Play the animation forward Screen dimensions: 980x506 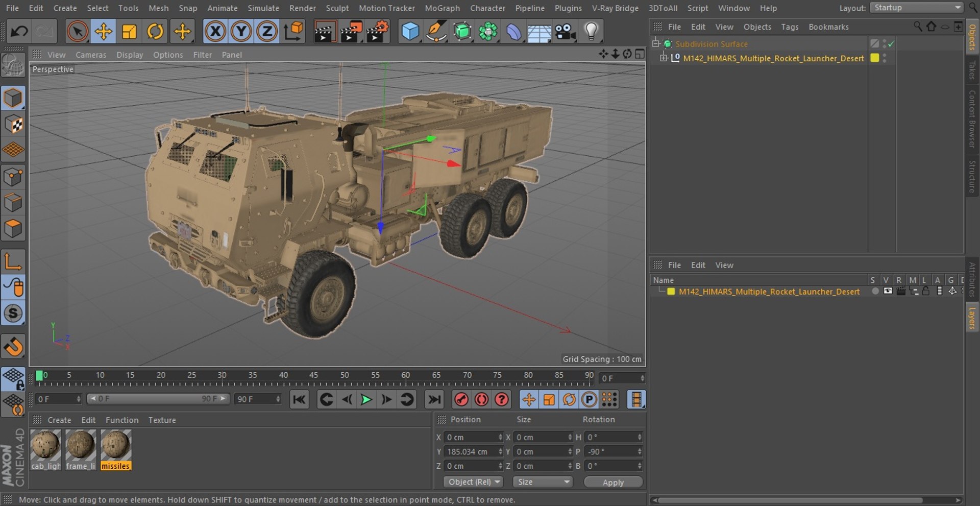(366, 399)
